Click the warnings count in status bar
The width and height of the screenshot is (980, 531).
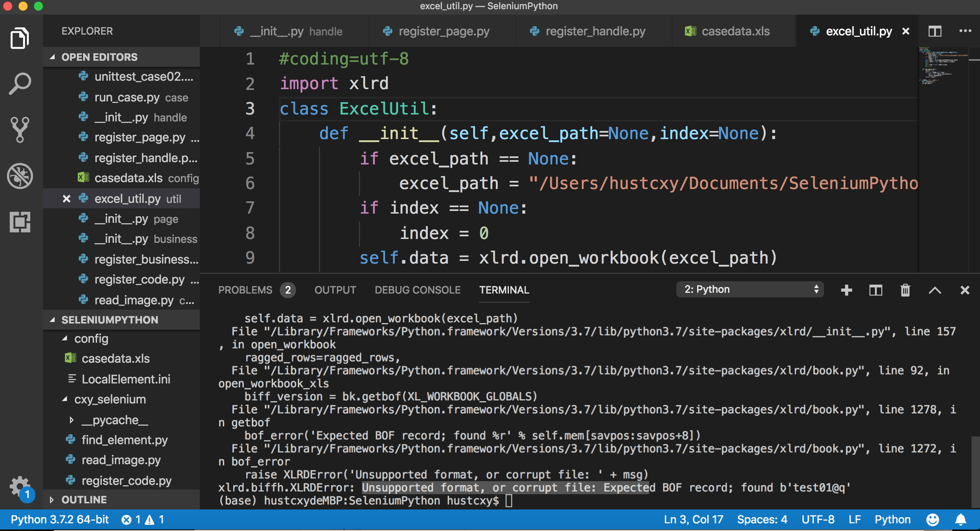coord(154,520)
